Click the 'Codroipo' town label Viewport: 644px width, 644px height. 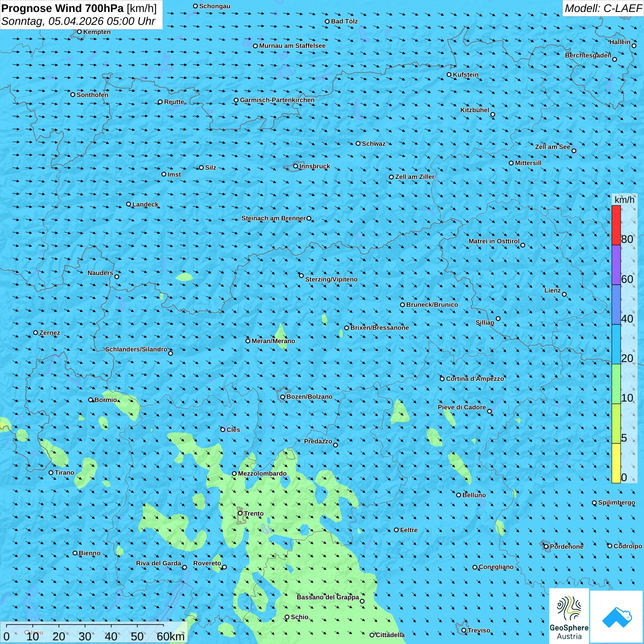[628, 546]
